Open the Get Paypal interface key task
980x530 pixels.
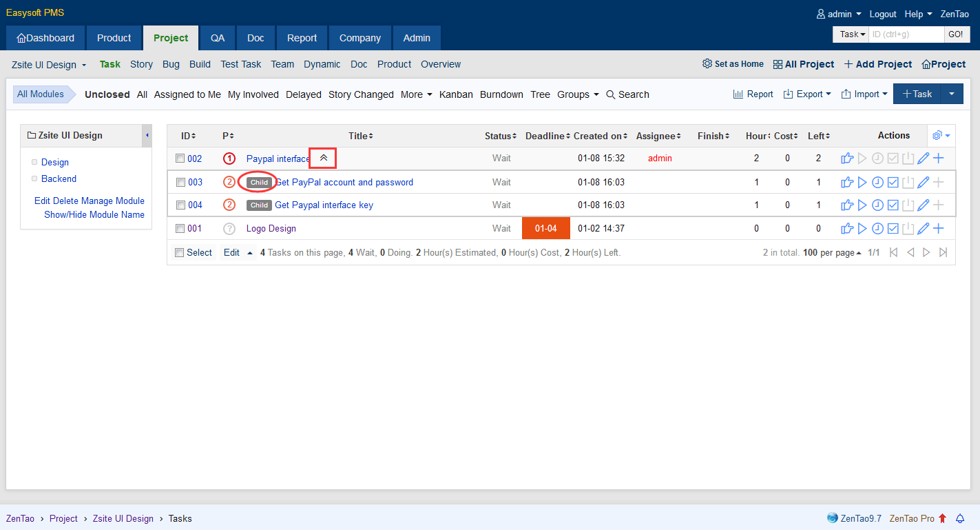(x=324, y=205)
